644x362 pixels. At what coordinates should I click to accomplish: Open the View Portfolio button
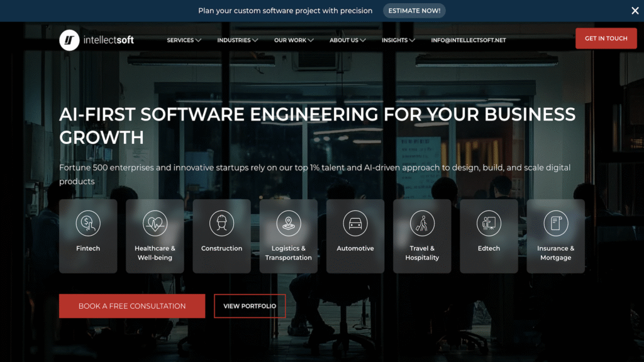tap(250, 306)
